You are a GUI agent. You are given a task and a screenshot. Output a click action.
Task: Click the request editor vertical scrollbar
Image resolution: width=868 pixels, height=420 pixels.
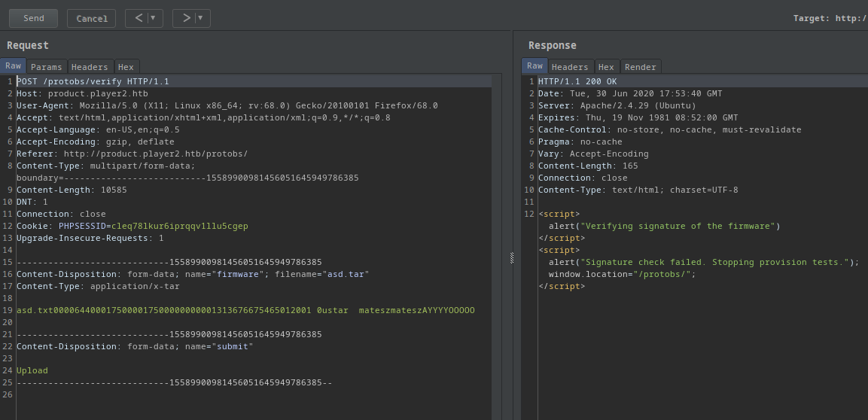(498, 226)
